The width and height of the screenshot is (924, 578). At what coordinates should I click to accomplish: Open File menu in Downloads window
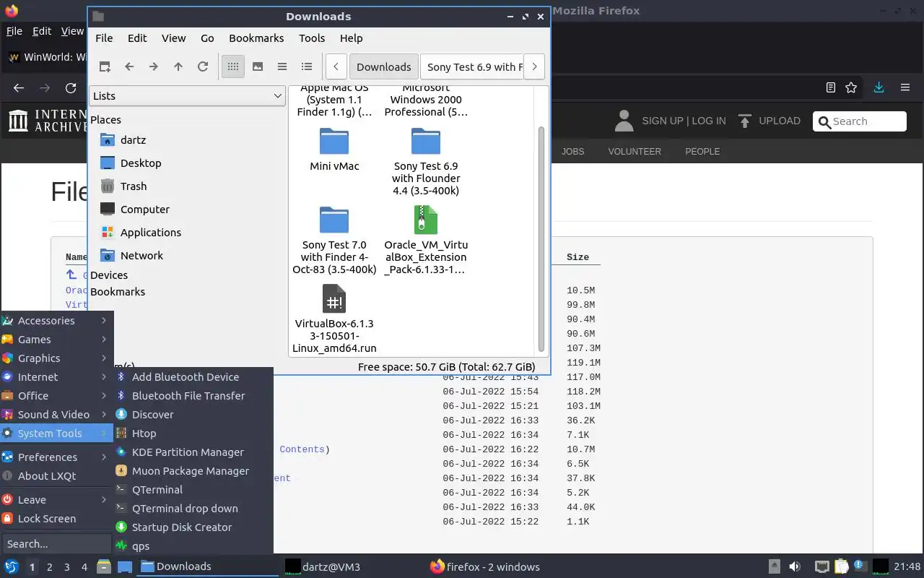pyautogui.click(x=104, y=38)
